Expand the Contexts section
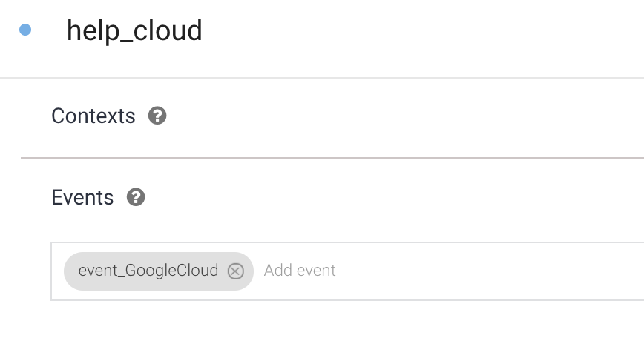 93,116
